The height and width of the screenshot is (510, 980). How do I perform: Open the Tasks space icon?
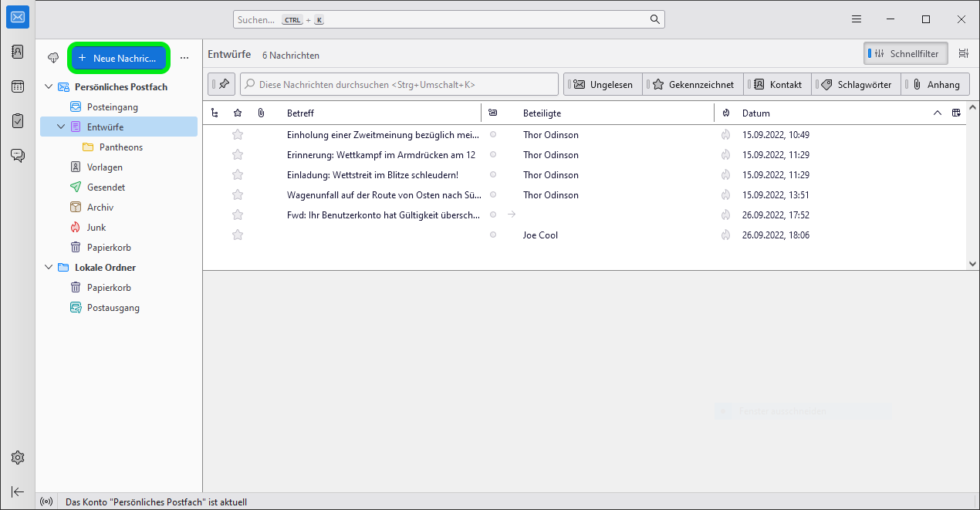coord(18,121)
